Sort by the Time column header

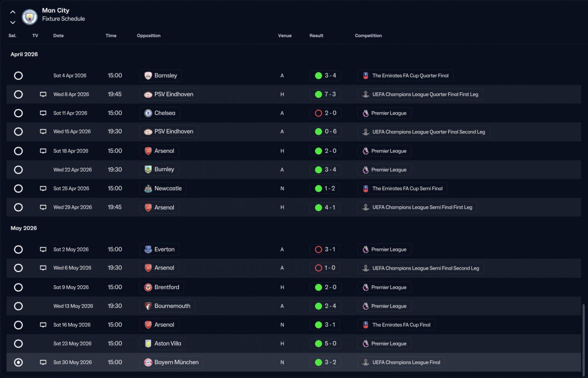pyautogui.click(x=111, y=36)
